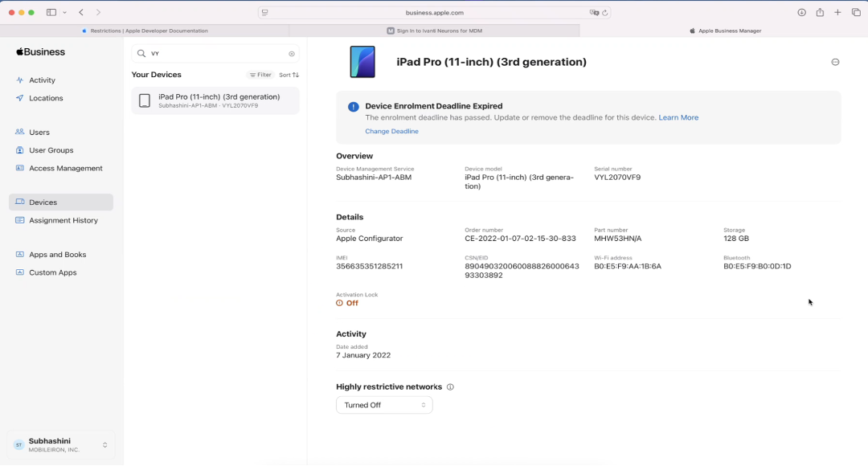Image resolution: width=868 pixels, height=466 pixels.
Task: Select the iPad Pro device list entry
Action: coord(215,100)
